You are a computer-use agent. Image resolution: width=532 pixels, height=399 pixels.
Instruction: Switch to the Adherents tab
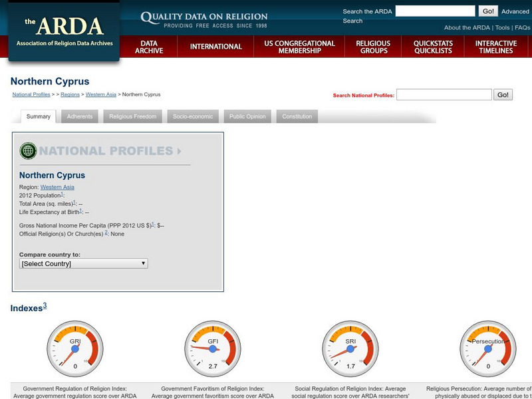point(78,116)
